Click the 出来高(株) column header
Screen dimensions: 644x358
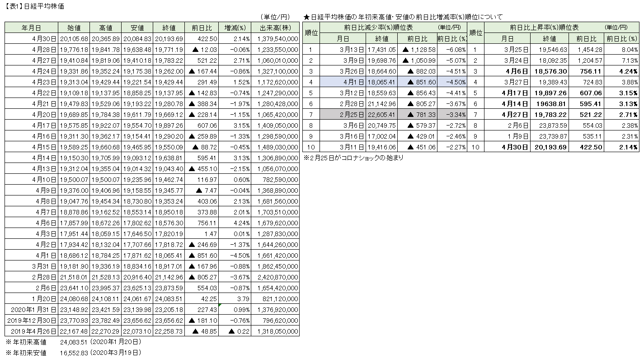pyautogui.click(x=275, y=28)
